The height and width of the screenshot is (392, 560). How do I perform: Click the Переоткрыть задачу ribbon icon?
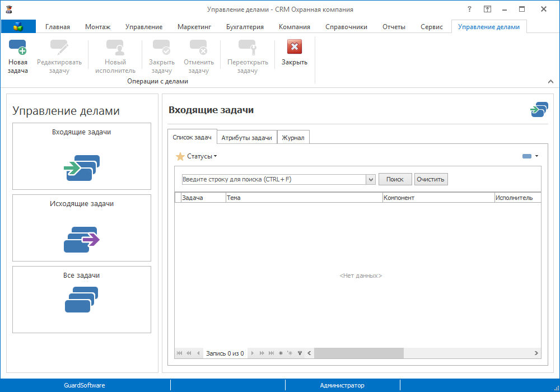click(248, 47)
